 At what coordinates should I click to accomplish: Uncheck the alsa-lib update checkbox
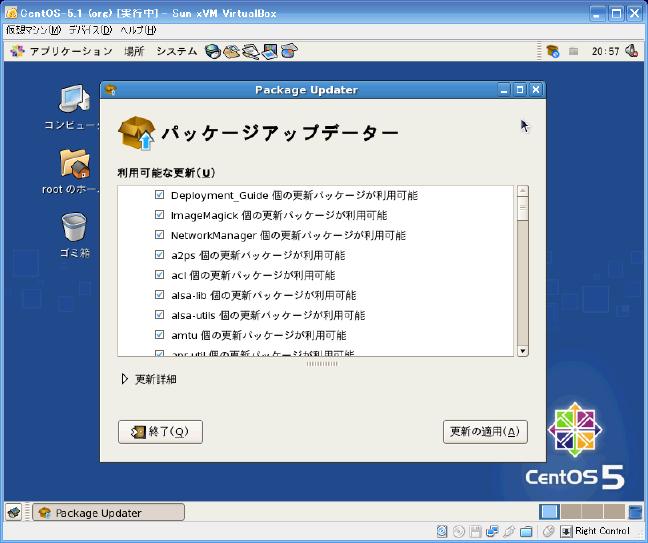(x=159, y=295)
